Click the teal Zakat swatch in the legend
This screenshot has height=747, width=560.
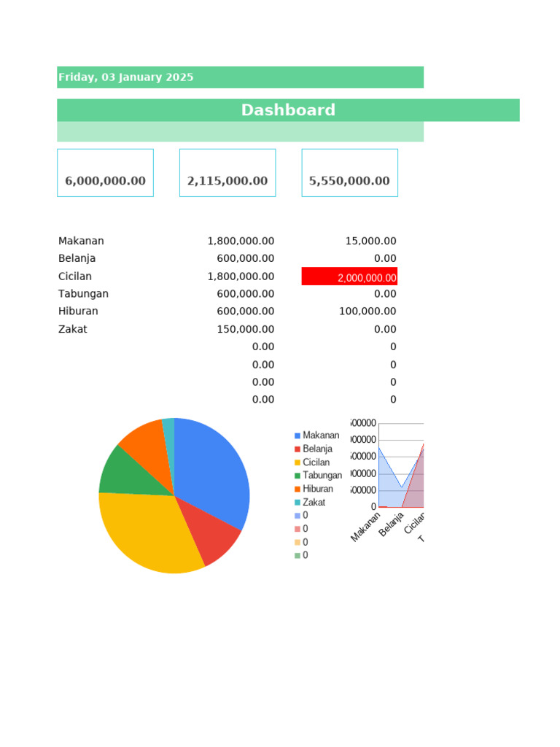click(x=297, y=503)
